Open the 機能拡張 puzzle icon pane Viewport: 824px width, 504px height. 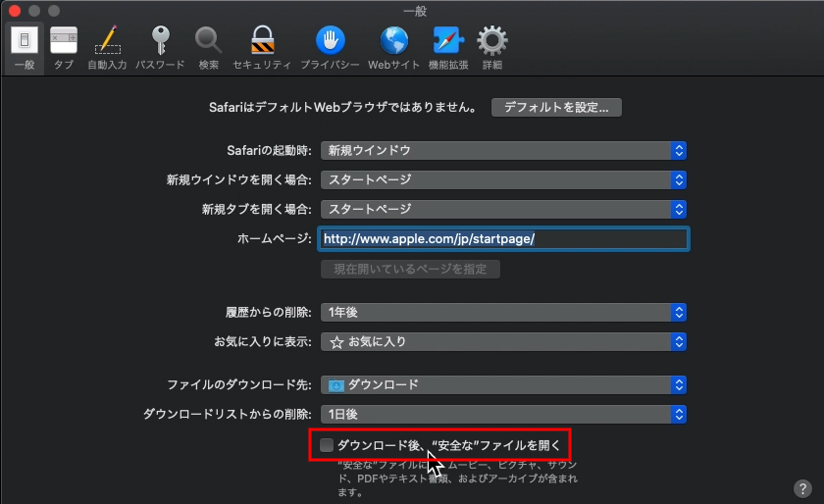tap(448, 48)
